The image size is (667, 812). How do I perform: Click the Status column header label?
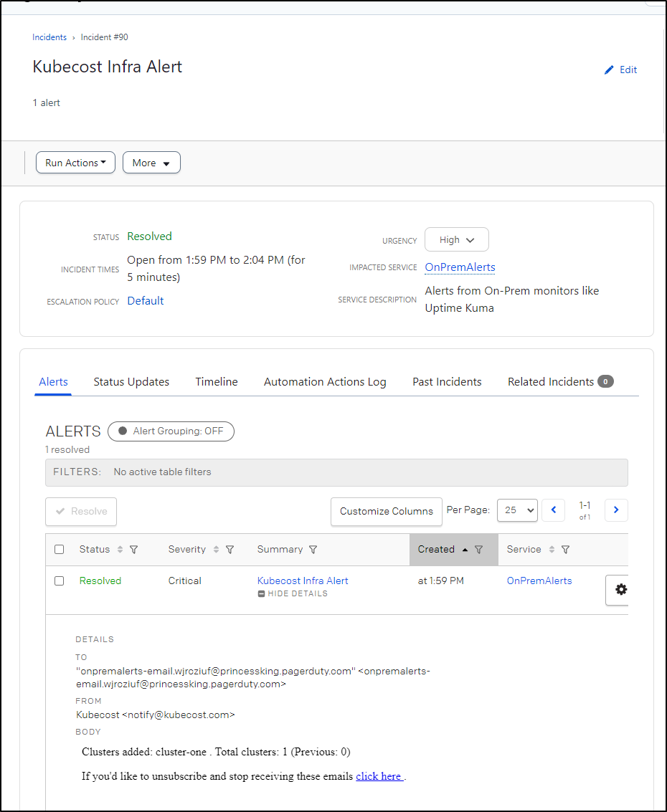[x=95, y=550]
